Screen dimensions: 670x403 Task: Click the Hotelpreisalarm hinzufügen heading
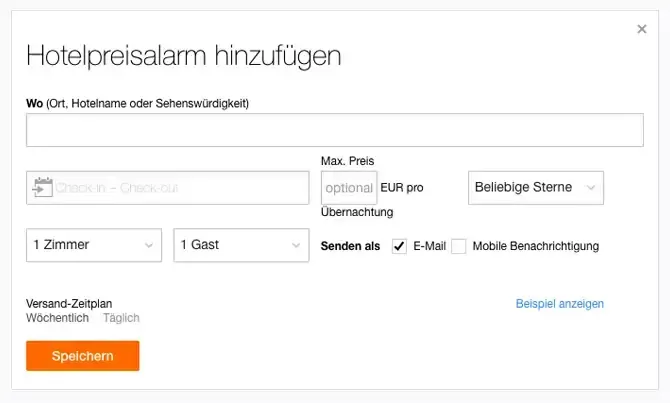coord(183,55)
